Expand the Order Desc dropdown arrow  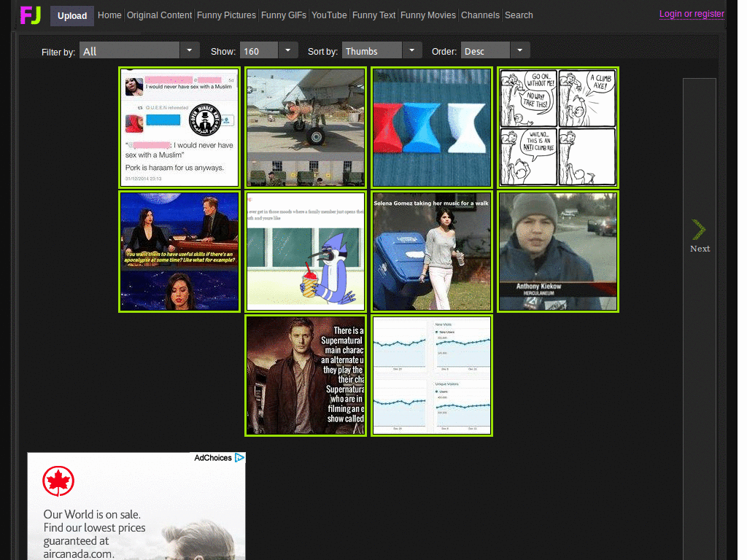tap(520, 50)
